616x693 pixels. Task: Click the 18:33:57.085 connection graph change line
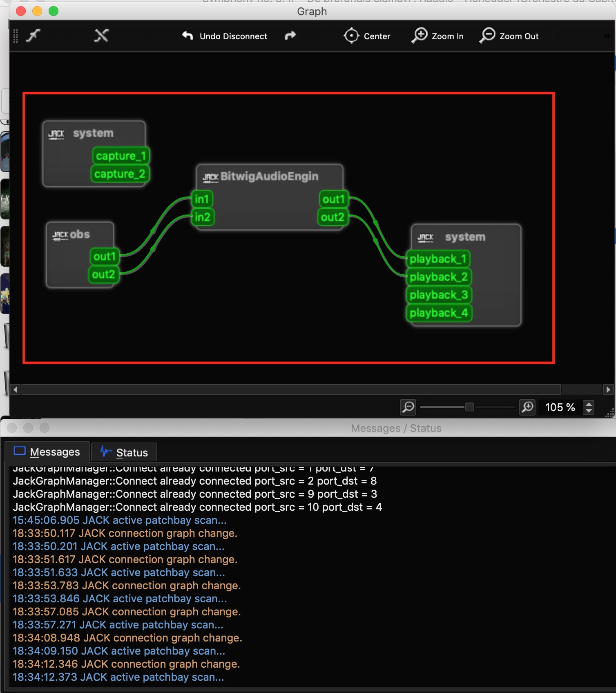click(127, 612)
